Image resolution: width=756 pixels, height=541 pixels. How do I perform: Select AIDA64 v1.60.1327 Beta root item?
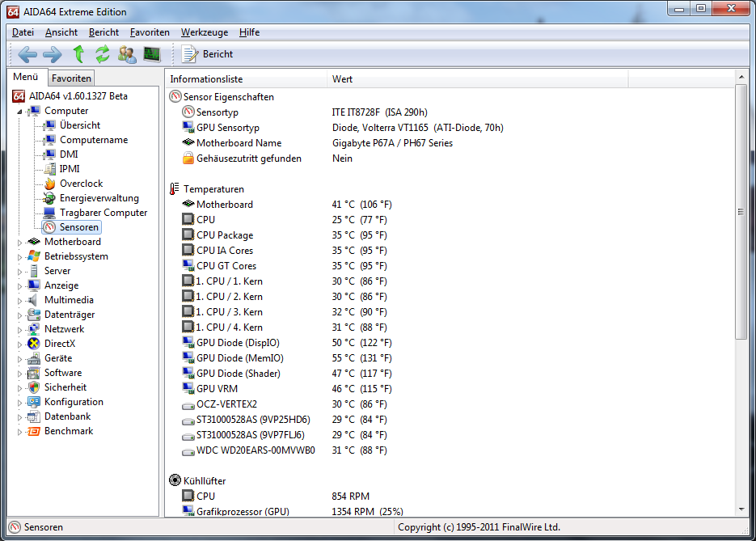point(78,96)
